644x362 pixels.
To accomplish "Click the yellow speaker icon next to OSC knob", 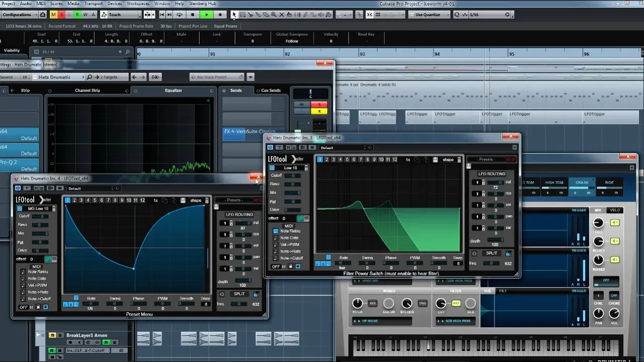I will click(x=615, y=223).
